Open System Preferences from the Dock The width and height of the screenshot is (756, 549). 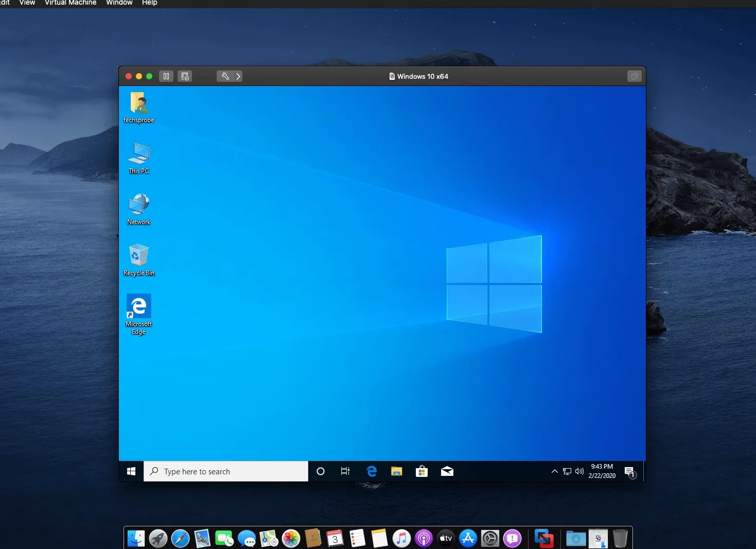pyautogui.click(x=490, y=539)
